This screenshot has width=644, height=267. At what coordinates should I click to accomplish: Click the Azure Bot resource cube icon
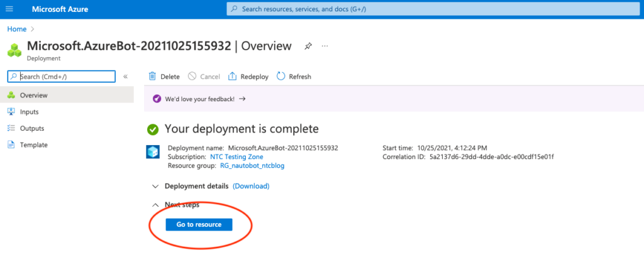click(x=153, y=152)
